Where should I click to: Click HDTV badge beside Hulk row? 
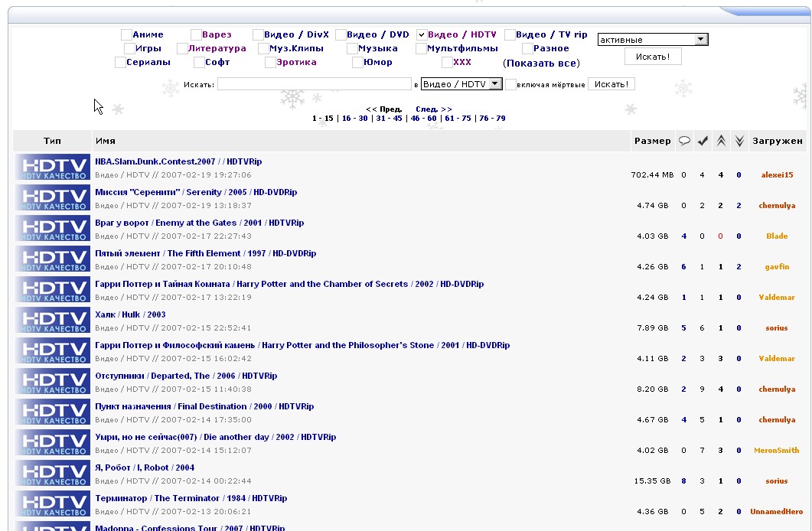point(52,320)
